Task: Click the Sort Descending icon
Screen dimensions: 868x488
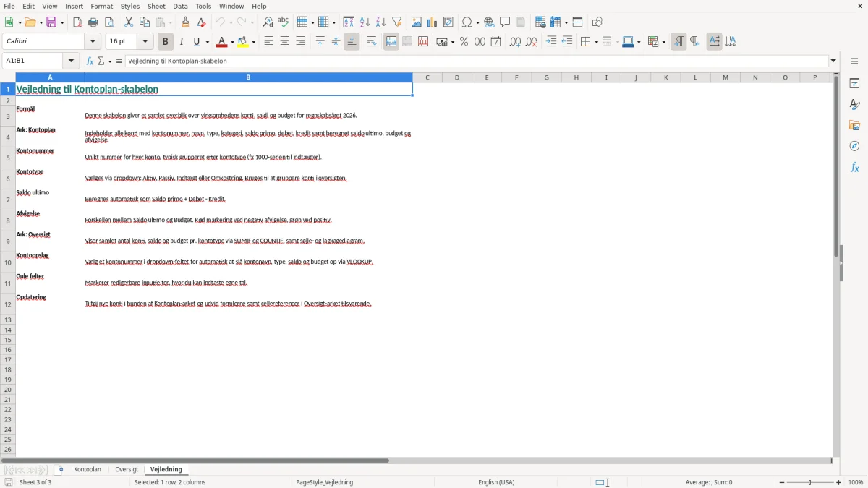Action: (381, 22)
